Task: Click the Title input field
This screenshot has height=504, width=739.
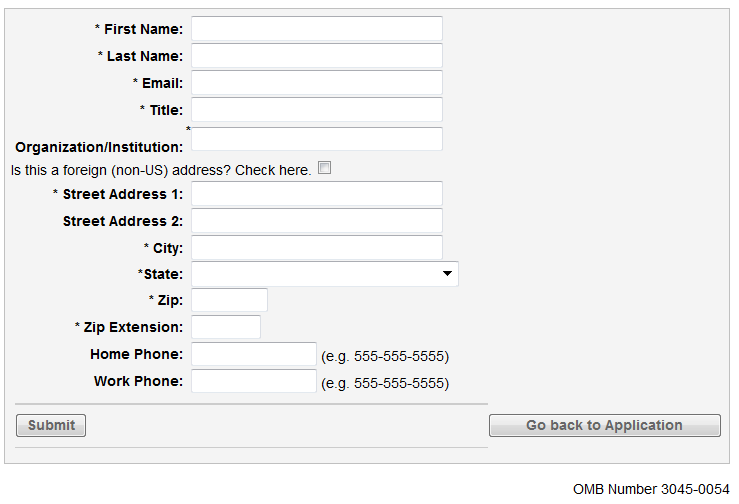Action: [316, 110]
